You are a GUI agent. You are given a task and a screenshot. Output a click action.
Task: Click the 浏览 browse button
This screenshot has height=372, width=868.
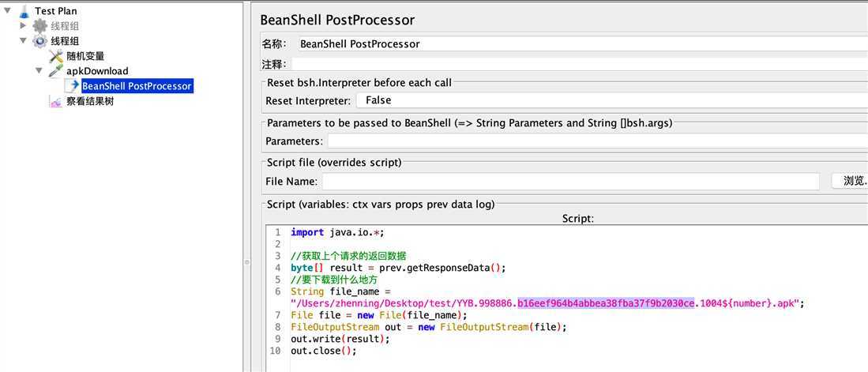850,181
